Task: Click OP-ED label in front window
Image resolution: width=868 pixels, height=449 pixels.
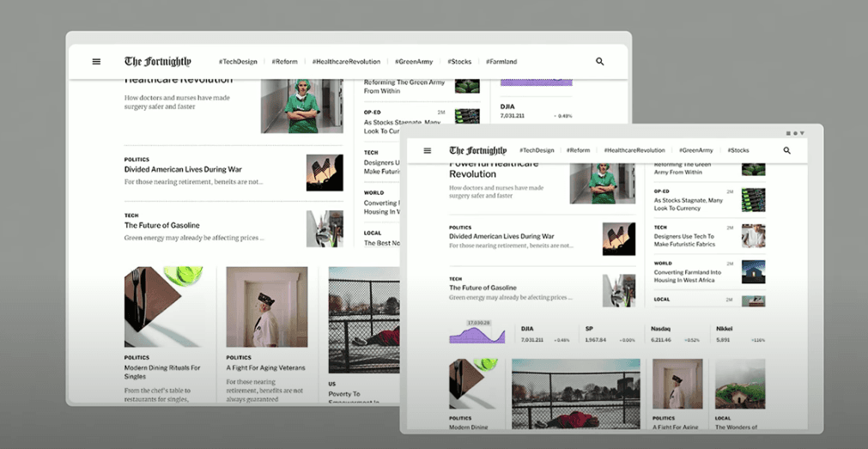Action: (662, 191)
